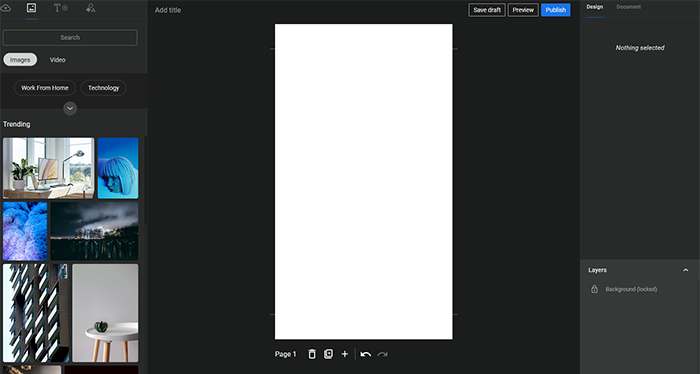Click the lock icon on Background layer
The width and height of the screenshot is (700, 374).
click(594, 289)
